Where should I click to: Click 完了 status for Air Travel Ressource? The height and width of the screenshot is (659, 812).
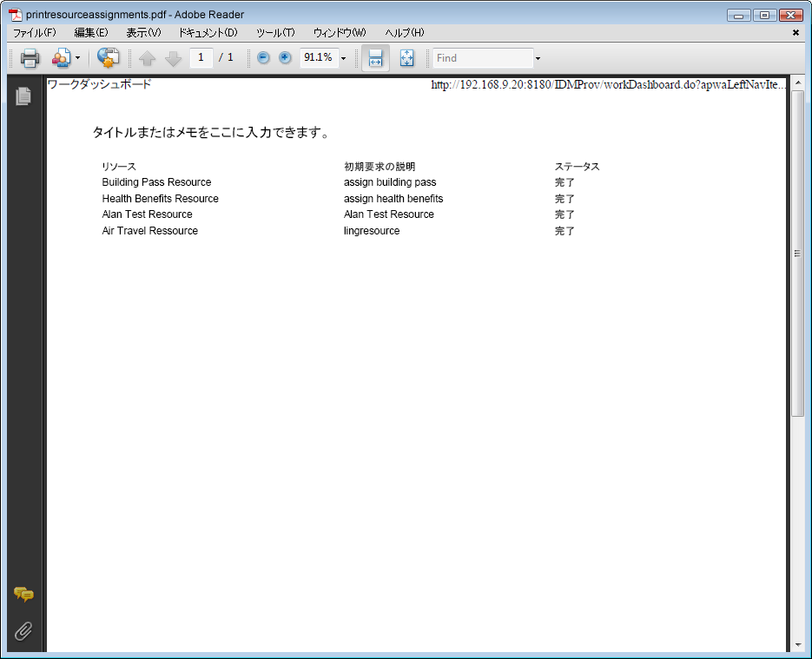tap(564, 232)
